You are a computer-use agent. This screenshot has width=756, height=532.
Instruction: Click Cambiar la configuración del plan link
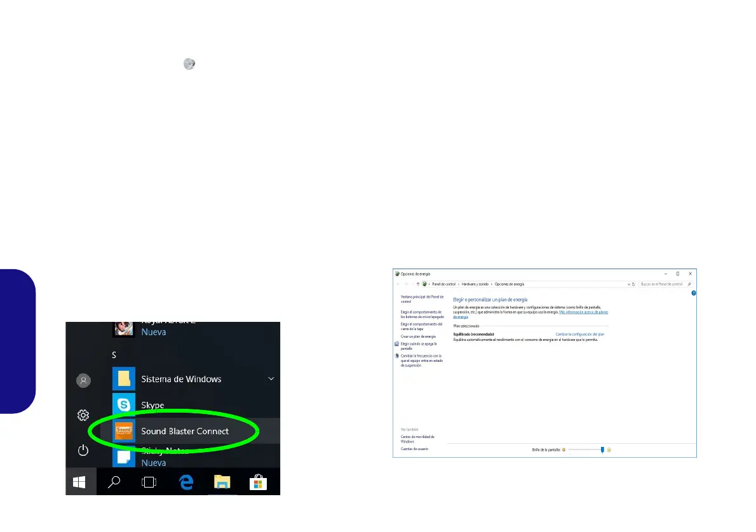[x=579, y=334]
